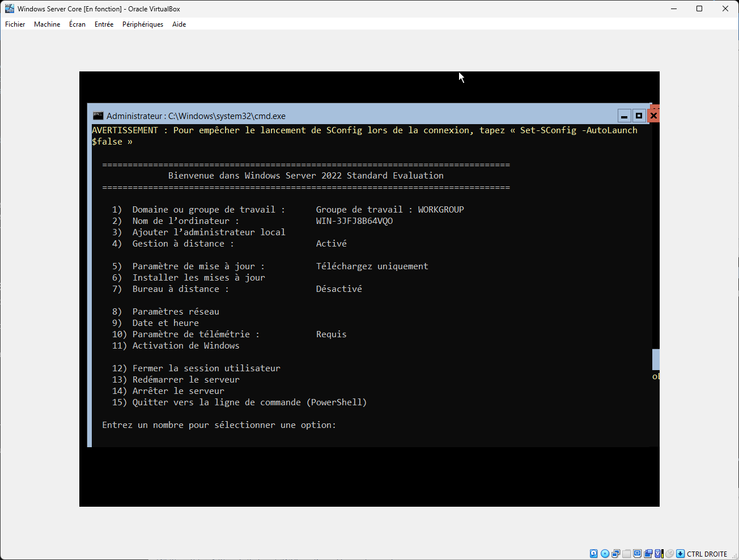Close the cmd.exe console window

click(653, 116)
